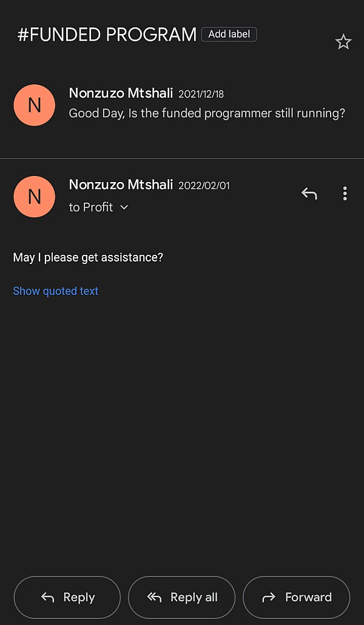
Task: Open the three-dot more options menu
Action: coord(345,194)
